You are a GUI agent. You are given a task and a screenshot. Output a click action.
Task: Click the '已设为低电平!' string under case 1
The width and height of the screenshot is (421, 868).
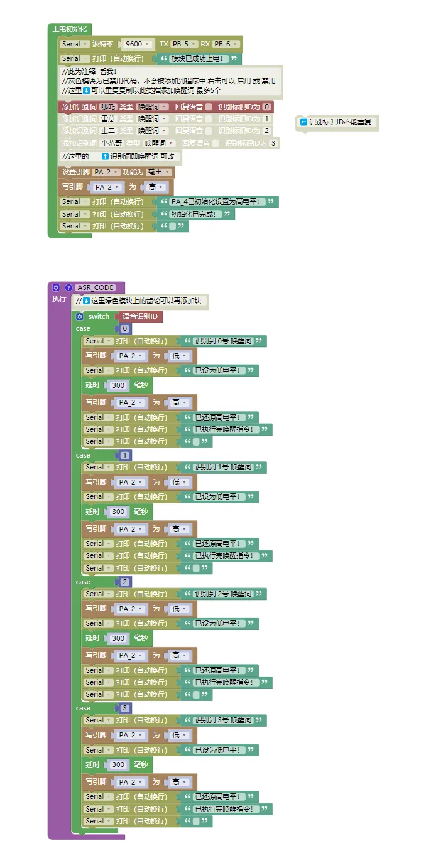coord(219,497)
